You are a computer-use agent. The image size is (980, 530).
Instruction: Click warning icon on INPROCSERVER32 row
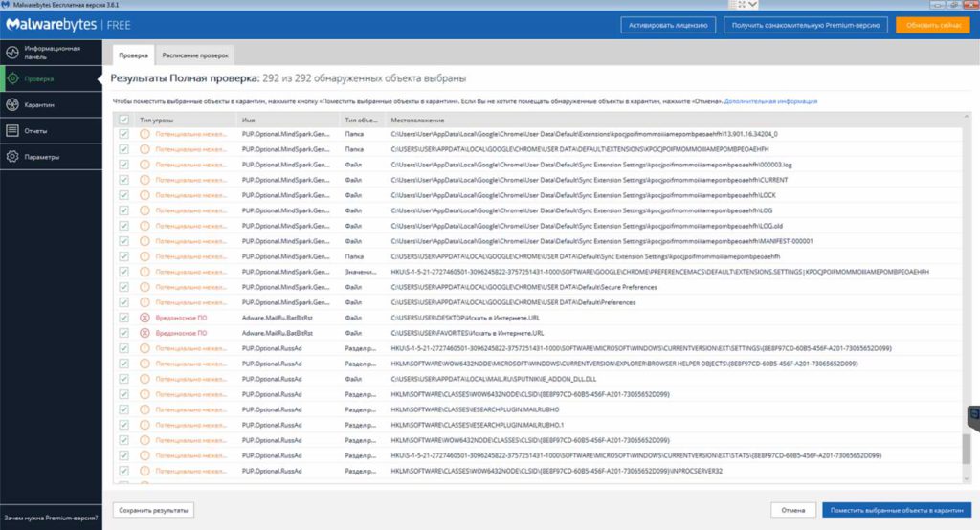click(145, 471)
